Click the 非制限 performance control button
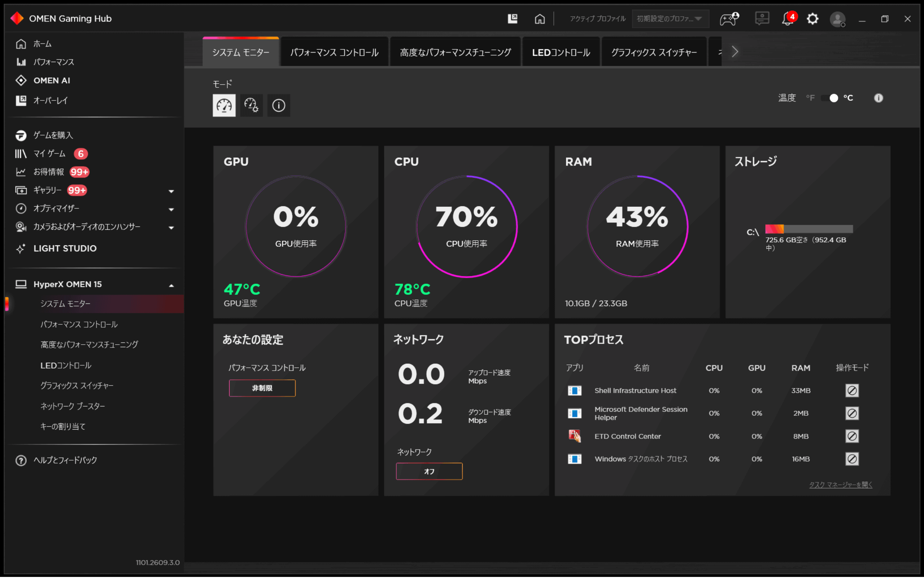Screen dimensions: 924x578 [x=262, y=388]
